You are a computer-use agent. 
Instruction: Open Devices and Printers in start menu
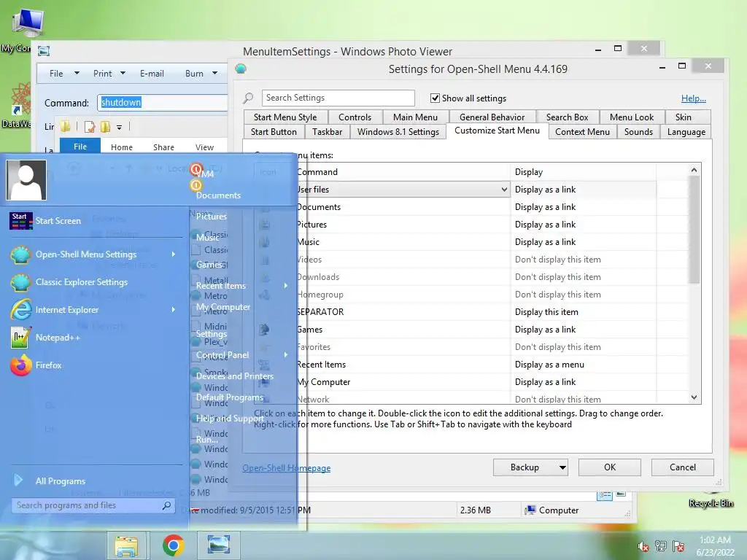235,376
